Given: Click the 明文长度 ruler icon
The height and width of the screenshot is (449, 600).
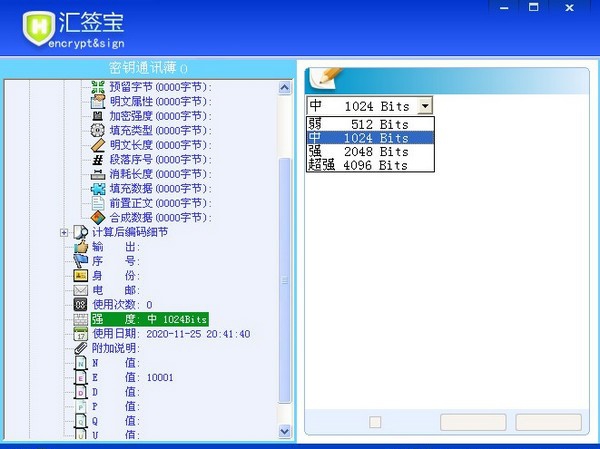Looking at the screenshot, I should click(x=98, y=145).
